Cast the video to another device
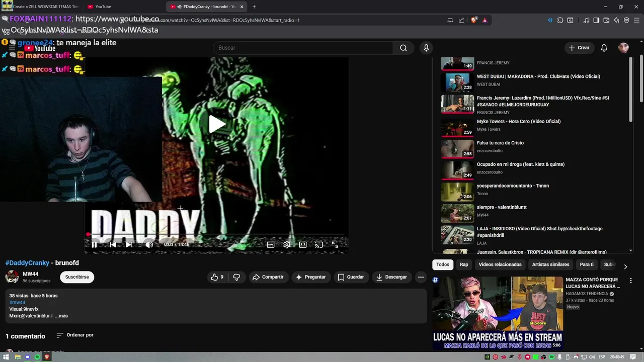Viewport: 644px width, 362px height. (x=319, y=244)
